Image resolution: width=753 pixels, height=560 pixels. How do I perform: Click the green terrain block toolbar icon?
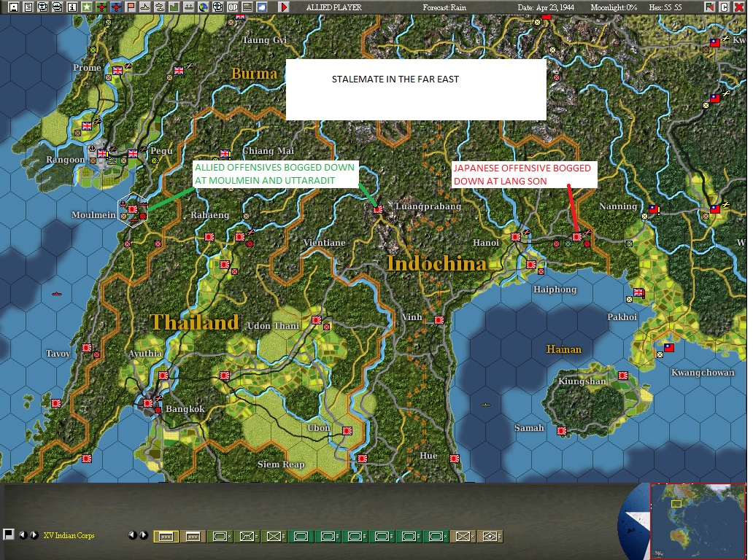pyautogui.click(x=174, y=7)
